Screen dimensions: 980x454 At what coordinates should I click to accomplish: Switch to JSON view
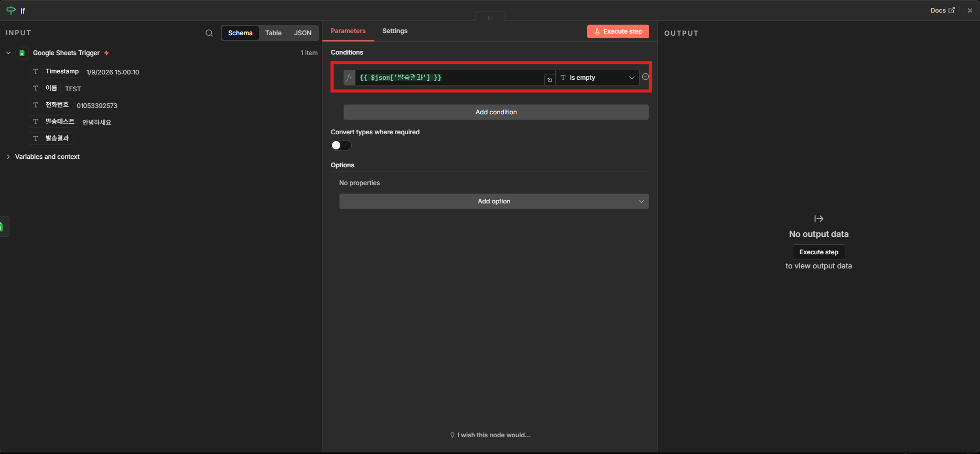pos(303,33)
